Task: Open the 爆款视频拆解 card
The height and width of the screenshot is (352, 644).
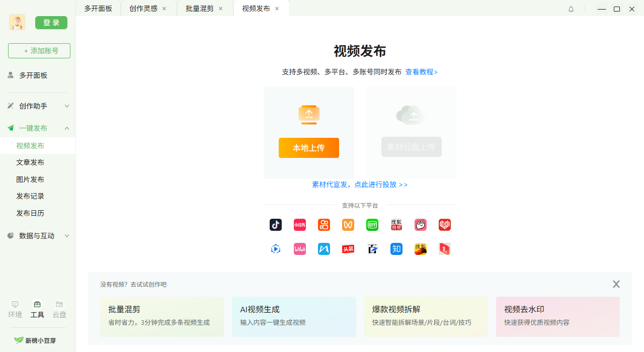Action: point(426,316)
